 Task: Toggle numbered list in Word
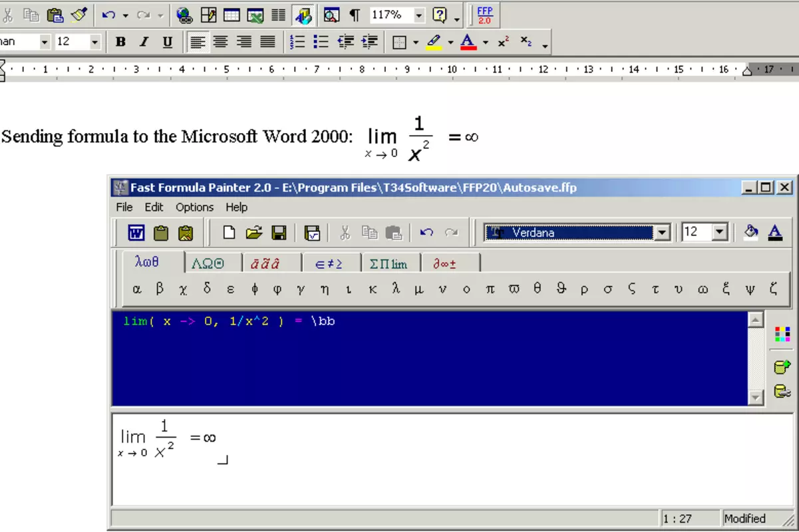298,42
